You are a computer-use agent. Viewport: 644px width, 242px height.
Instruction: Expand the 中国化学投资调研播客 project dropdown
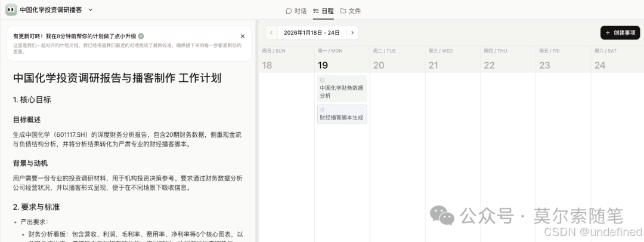click(x=91, y=10)
